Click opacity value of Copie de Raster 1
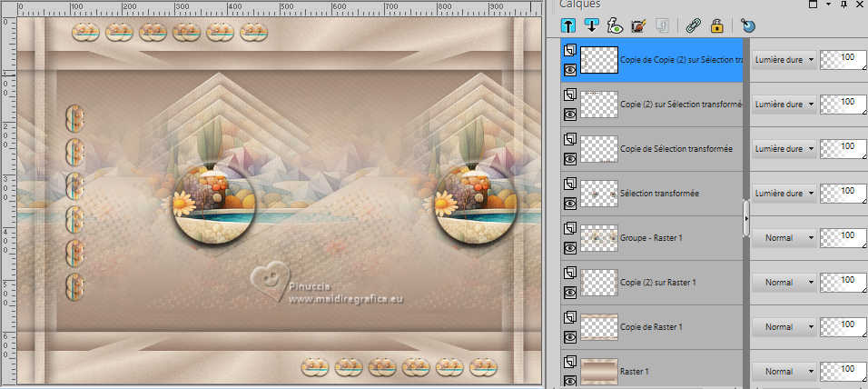 [843, 327]
